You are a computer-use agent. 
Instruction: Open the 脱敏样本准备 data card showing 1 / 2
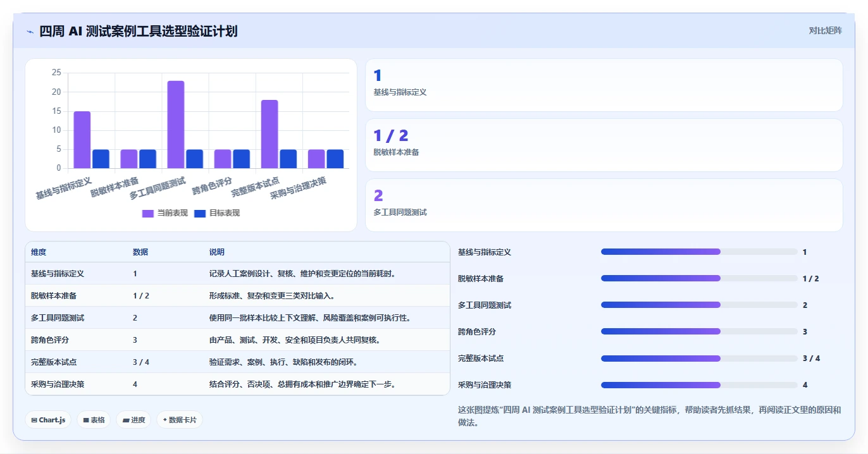[x=604, y=145]
